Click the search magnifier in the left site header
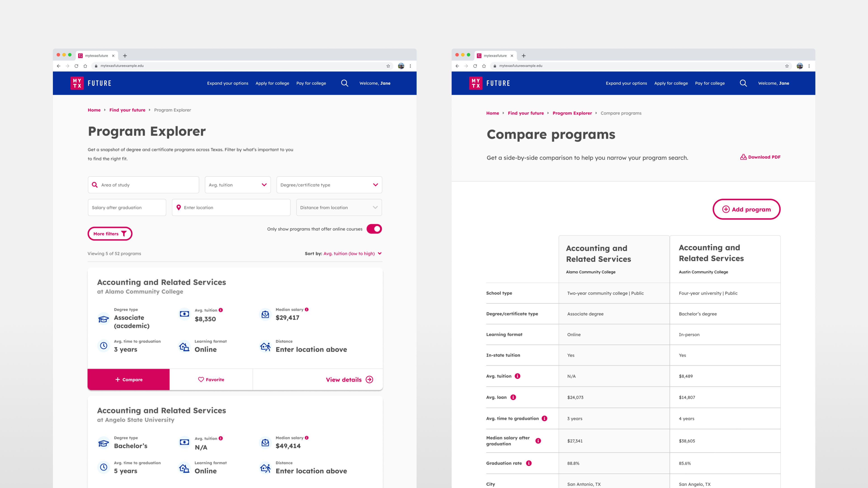Viewport: 868px width, 488px height. [344, 83]
